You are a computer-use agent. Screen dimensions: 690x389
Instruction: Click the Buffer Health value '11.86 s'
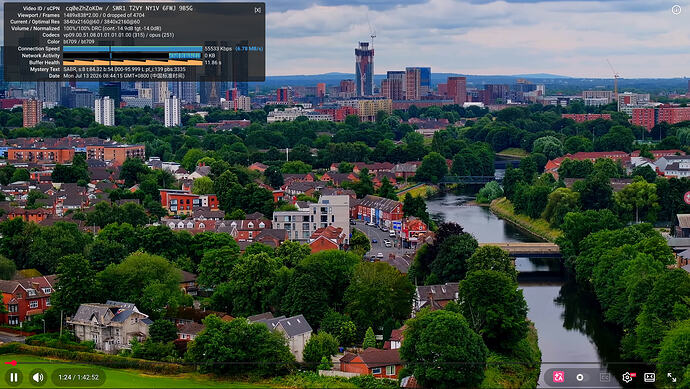(213, 62)
